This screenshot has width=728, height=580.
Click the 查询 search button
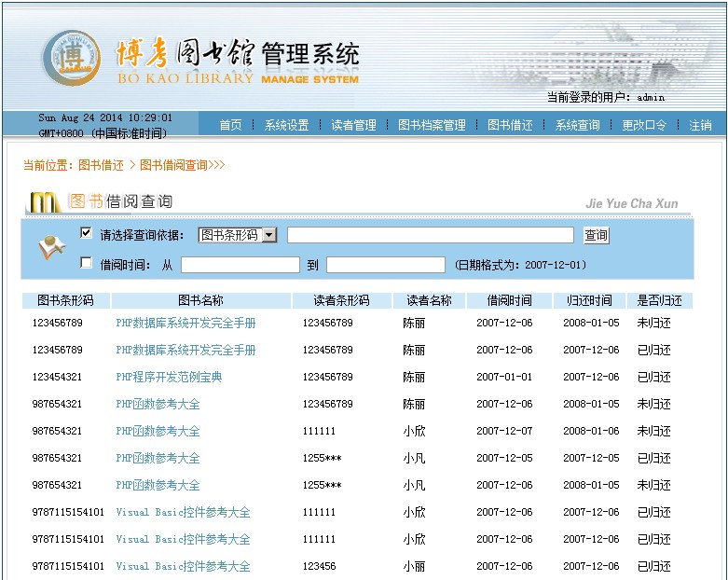[x=597, y=235]
